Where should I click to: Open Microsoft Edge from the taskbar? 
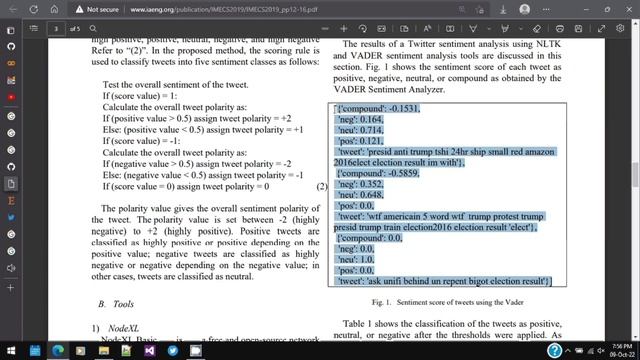tap(58, 351)
